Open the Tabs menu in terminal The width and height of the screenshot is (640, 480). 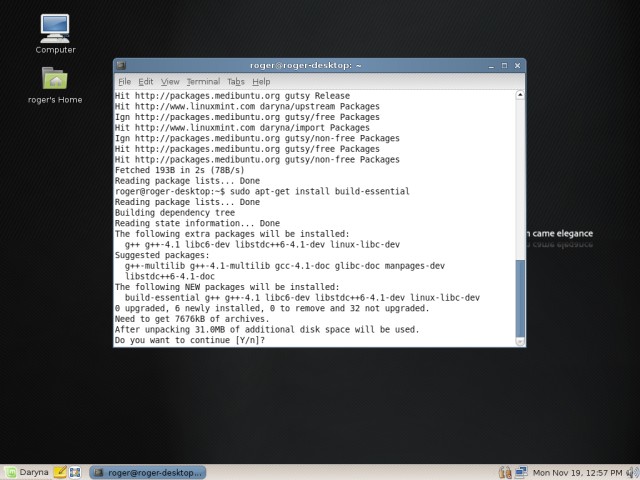click(x=236, y=82)
